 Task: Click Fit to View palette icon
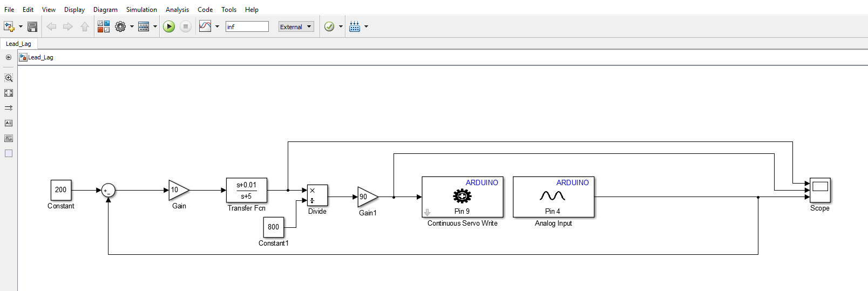9,93
